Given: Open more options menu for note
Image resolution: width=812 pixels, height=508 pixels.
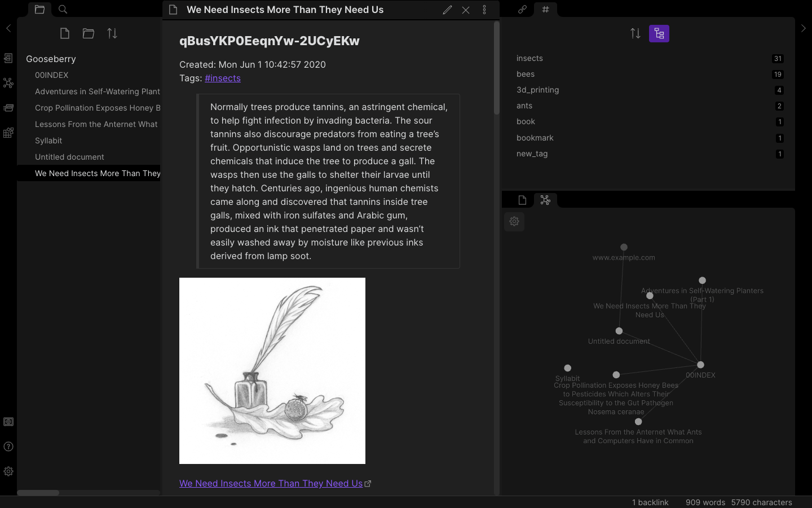Looking at the screenshot, I should pos(484,10).
